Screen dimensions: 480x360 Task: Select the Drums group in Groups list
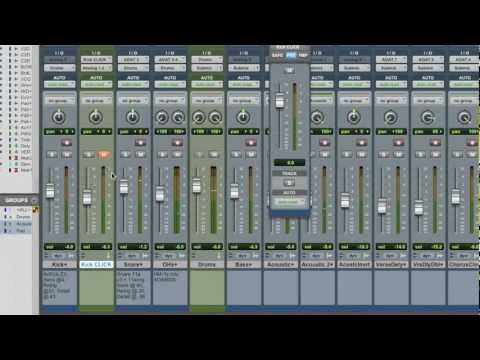[23, 217]
